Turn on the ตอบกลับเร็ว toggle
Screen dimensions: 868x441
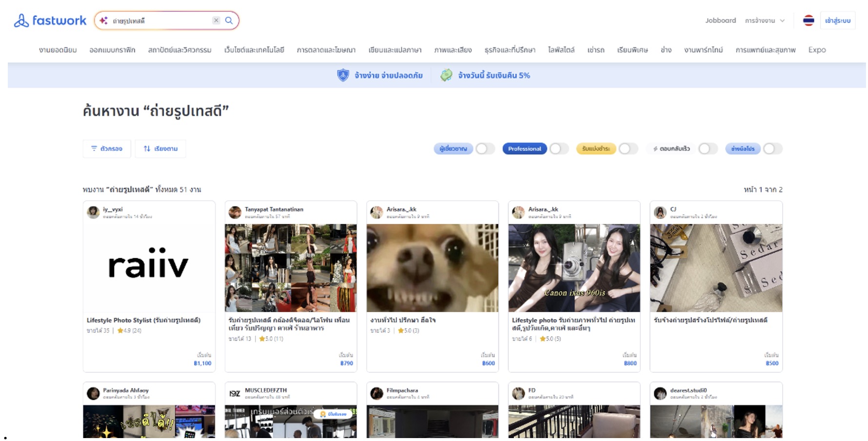tap(708, 149)
